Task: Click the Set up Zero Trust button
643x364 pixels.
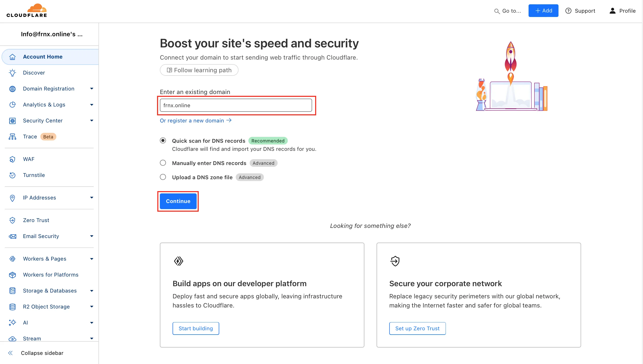Action: coord(417,329)
